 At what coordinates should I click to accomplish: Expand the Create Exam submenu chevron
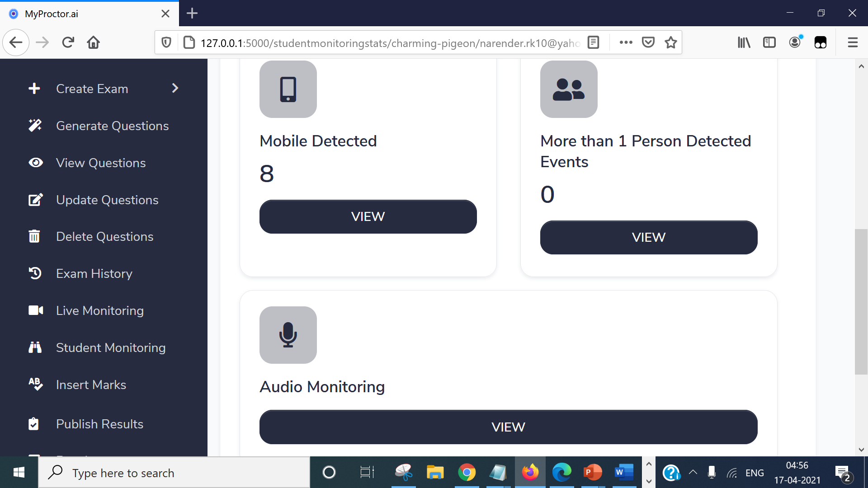175,88
